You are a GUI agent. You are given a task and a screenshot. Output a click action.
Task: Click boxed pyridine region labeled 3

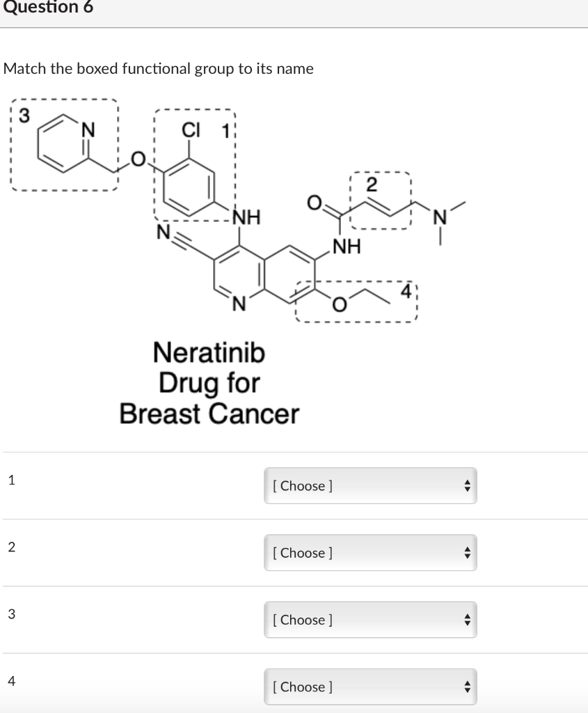(65, 144)
